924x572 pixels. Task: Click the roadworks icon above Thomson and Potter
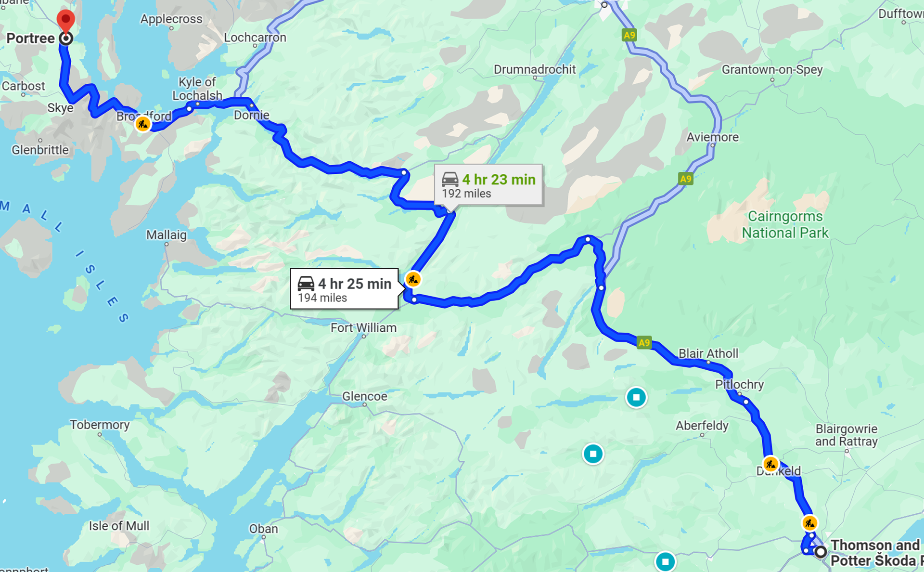click(x=809, y=523)
